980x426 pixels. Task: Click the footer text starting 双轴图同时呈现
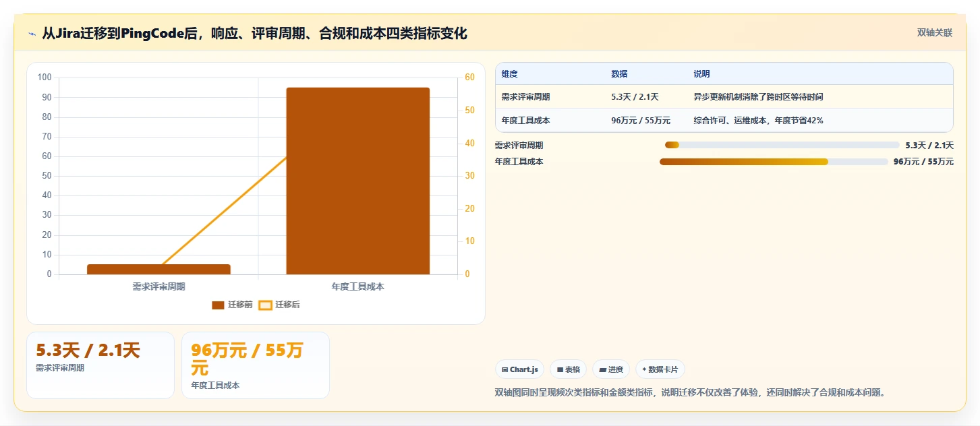689,392
